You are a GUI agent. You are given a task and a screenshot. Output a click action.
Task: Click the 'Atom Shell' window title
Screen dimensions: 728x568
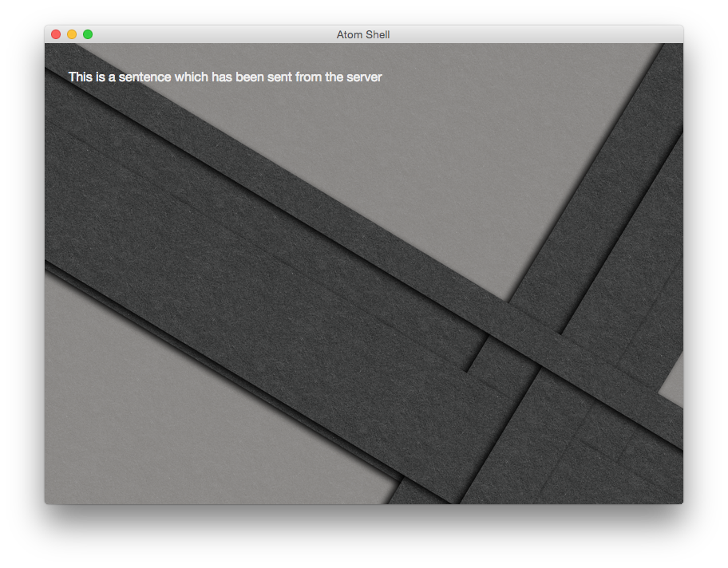363,35
